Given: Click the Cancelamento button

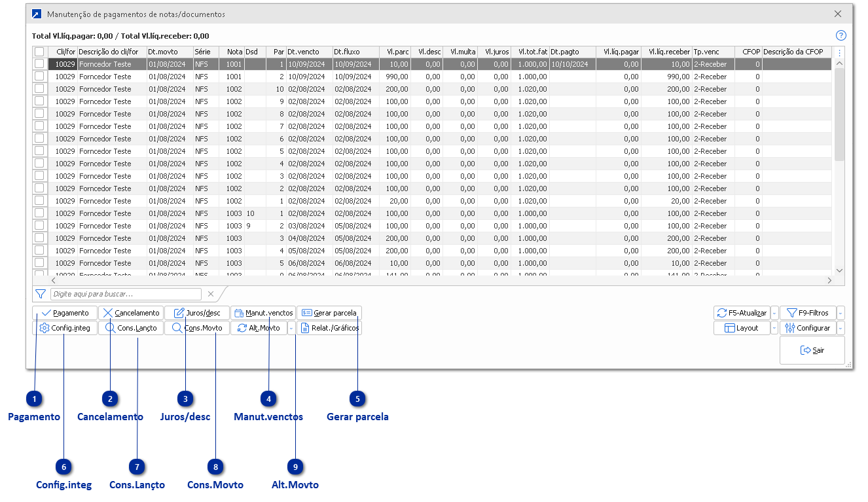Looking at the screenshot, I should point(131,313).
